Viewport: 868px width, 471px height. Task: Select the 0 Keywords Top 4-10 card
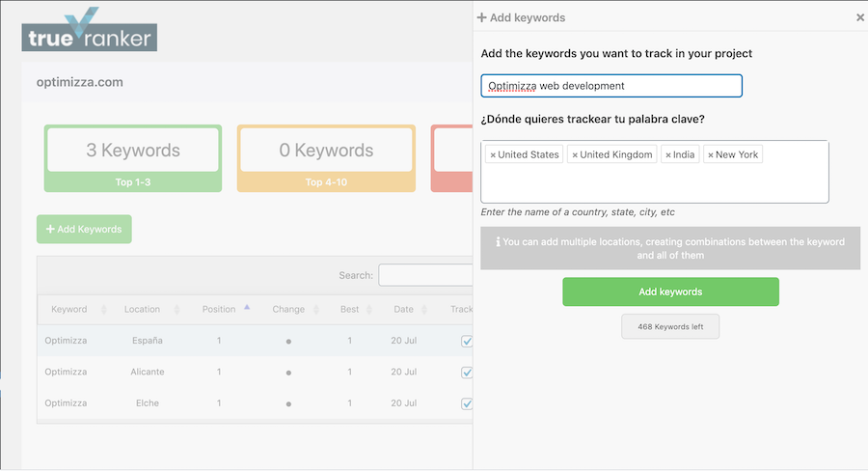pyautogui.click(x=326, y=158)
